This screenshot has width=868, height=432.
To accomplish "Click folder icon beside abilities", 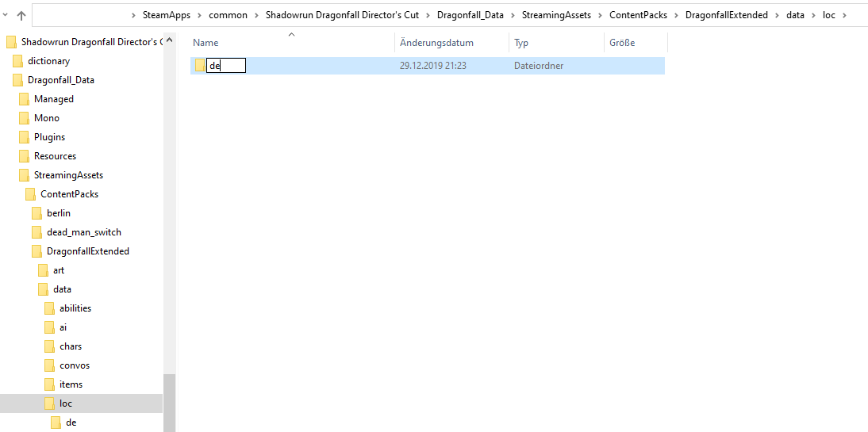I will pos(50,308).
